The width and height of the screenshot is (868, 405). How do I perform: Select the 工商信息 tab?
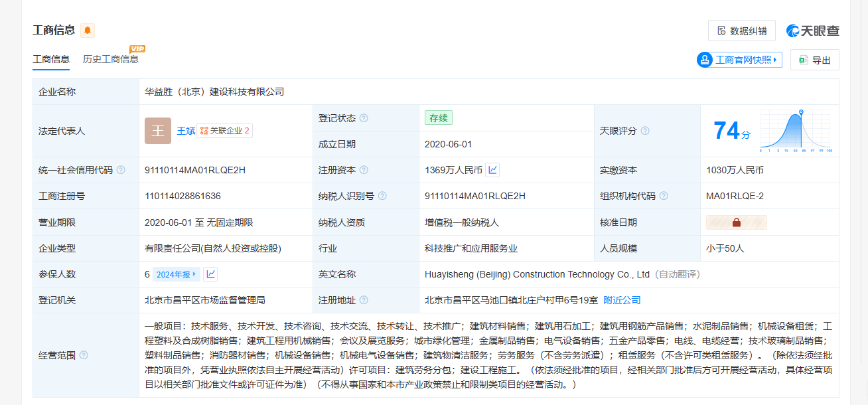tap(51, 59)
